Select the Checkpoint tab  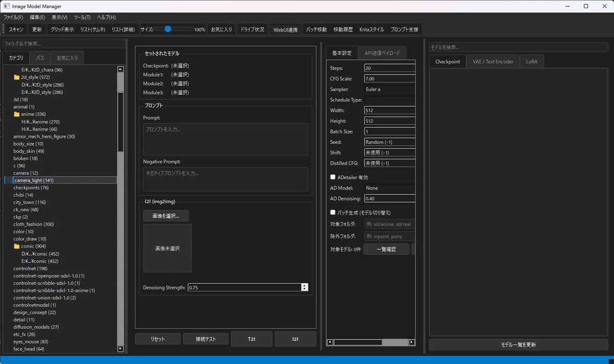(448, 61)
